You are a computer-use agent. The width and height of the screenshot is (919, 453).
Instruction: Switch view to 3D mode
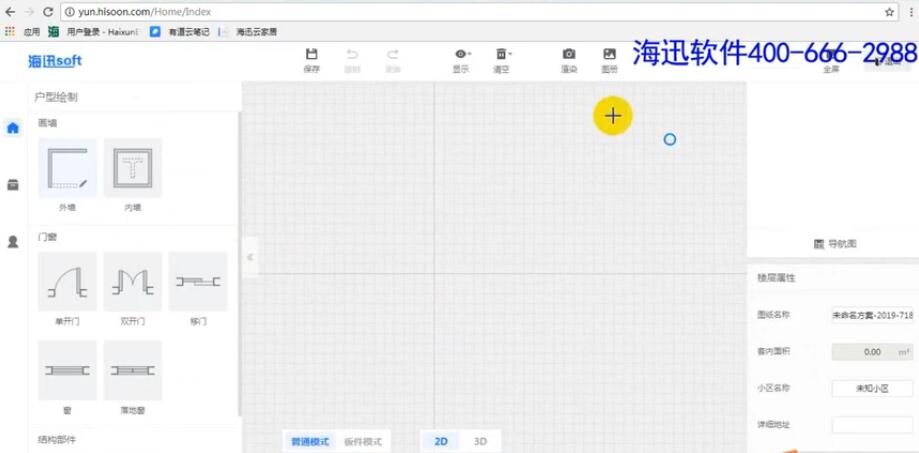(480, 441)
